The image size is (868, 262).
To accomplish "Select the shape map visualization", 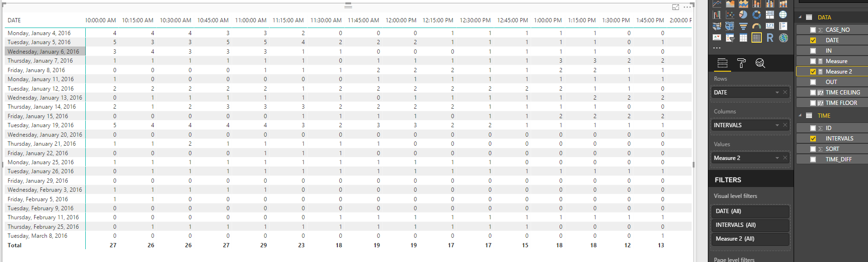I will click(x=730, y=26).
